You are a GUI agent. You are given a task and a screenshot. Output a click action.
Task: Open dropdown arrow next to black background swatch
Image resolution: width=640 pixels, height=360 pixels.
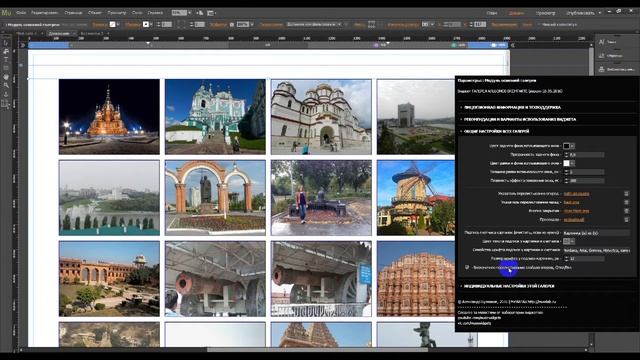573,146
